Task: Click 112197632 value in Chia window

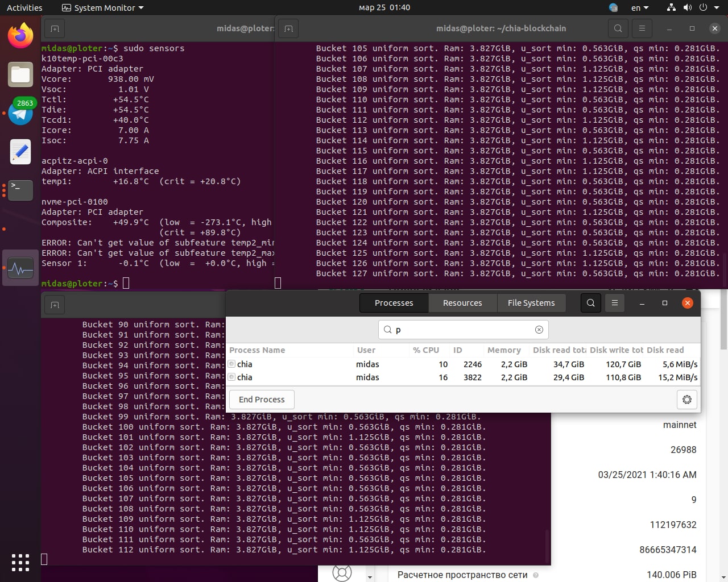Action: [x=673, y=525]
